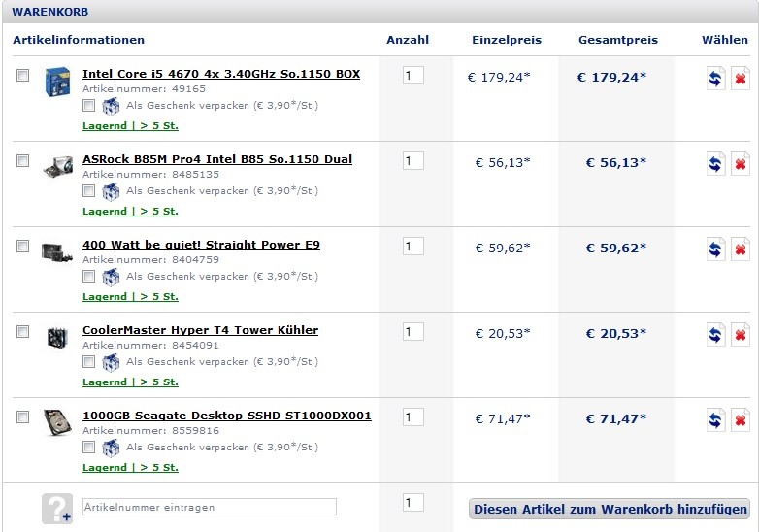Viewport: 759px width, 532px height.
Task: Enable gift wrapping for Intel Core i5
Action: [x=88, y=105]
